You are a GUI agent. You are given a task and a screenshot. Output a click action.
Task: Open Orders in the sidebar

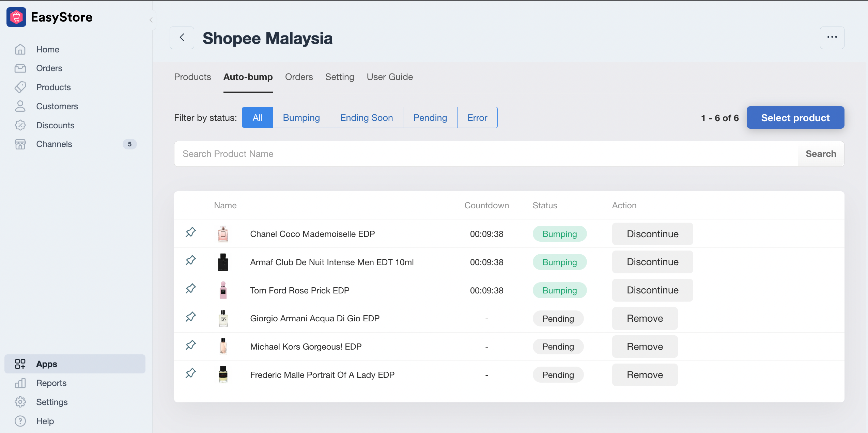pos(49,68)
